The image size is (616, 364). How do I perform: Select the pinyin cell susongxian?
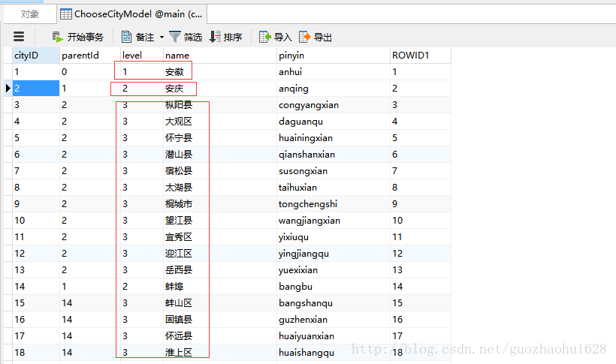(x=334, y=171)
